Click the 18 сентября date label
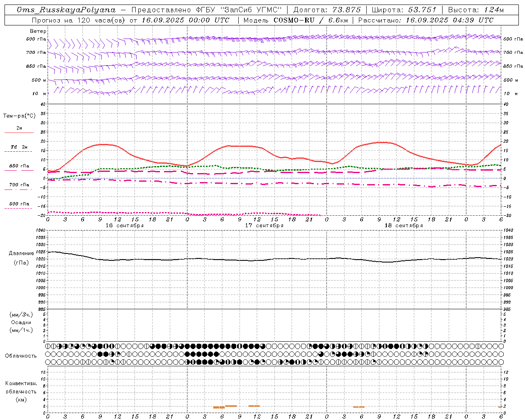This screenshot has width=525, height=420. pyautogui.click(x=404, y=226)
